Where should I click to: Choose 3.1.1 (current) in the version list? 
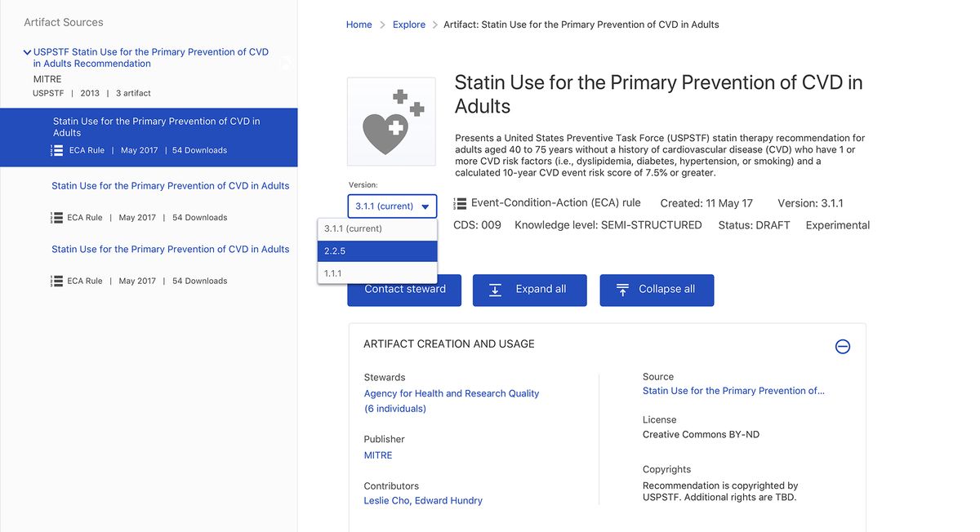[x=376, y=229]
